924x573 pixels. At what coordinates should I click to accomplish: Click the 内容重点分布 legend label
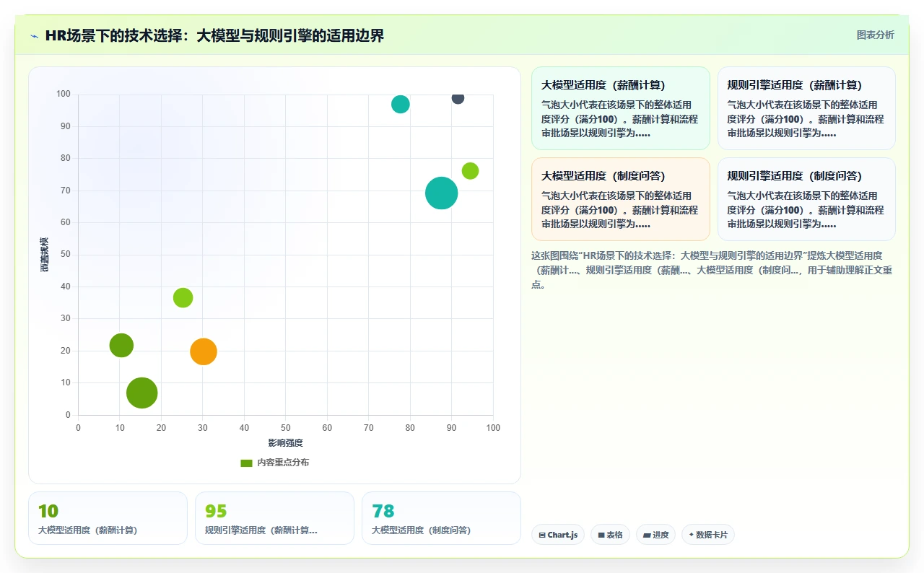pos(283,463)
